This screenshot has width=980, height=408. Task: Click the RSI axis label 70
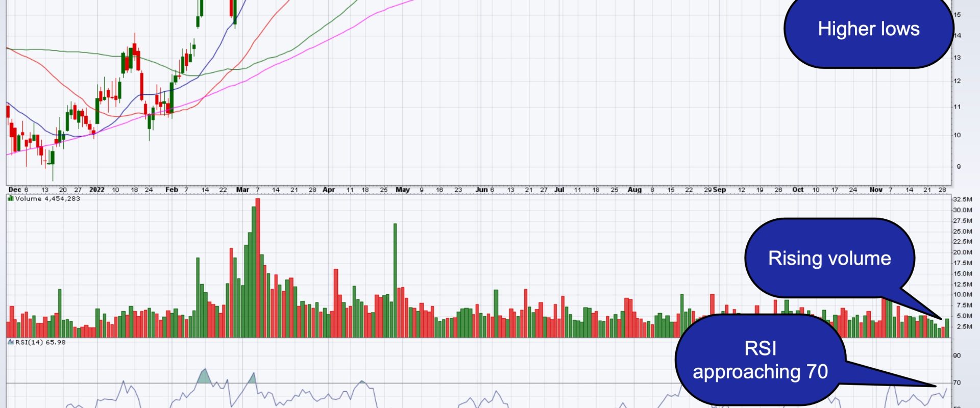coord(957,382)
